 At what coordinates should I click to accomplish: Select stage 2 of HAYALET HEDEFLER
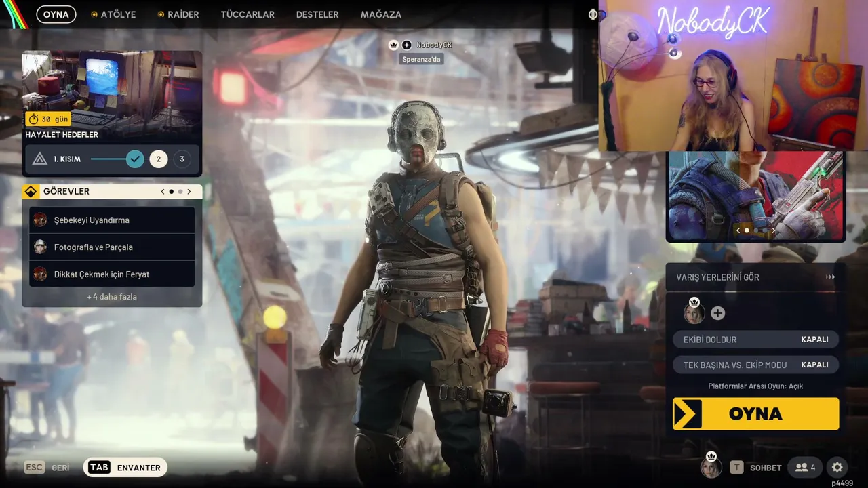(x=159, y=159)
